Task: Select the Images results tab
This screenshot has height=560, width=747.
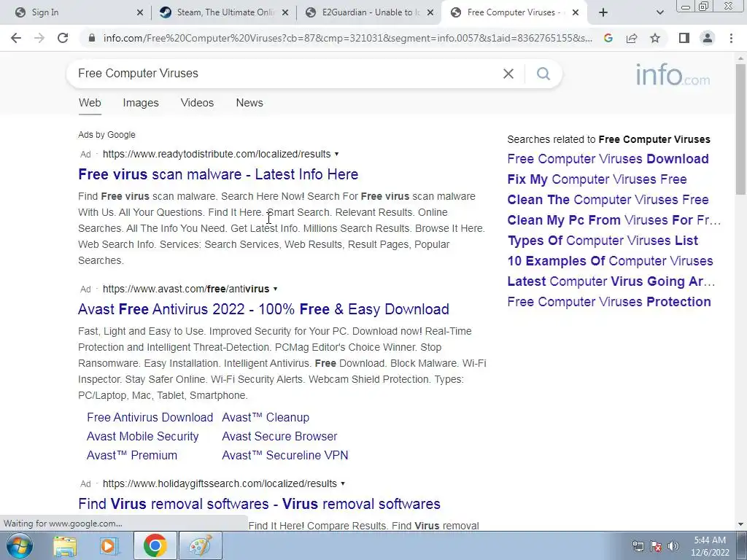Action: (141, 103)
